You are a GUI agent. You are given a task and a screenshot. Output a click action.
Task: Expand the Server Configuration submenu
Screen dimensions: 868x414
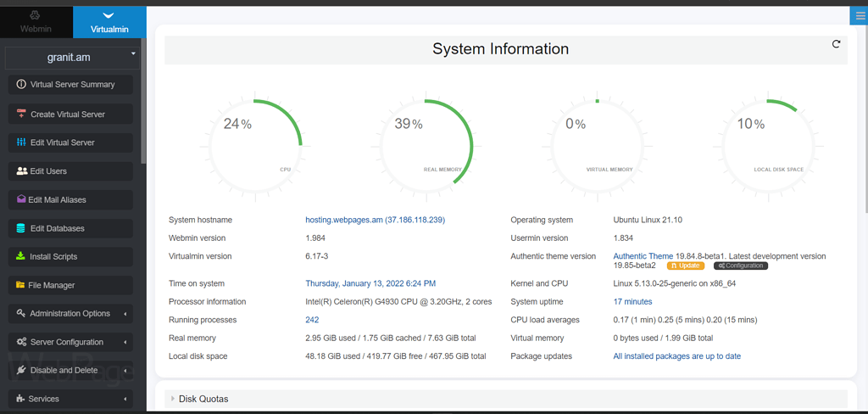click(70, 342)
